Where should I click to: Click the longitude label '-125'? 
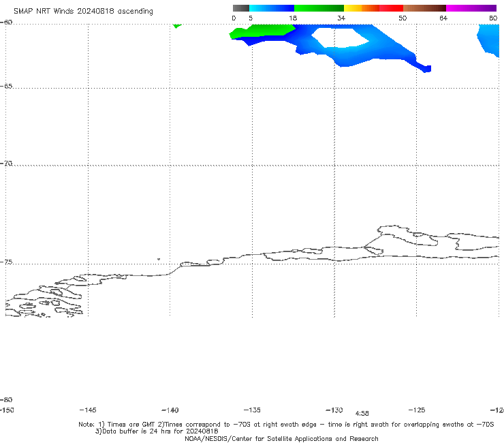(417, 410)
